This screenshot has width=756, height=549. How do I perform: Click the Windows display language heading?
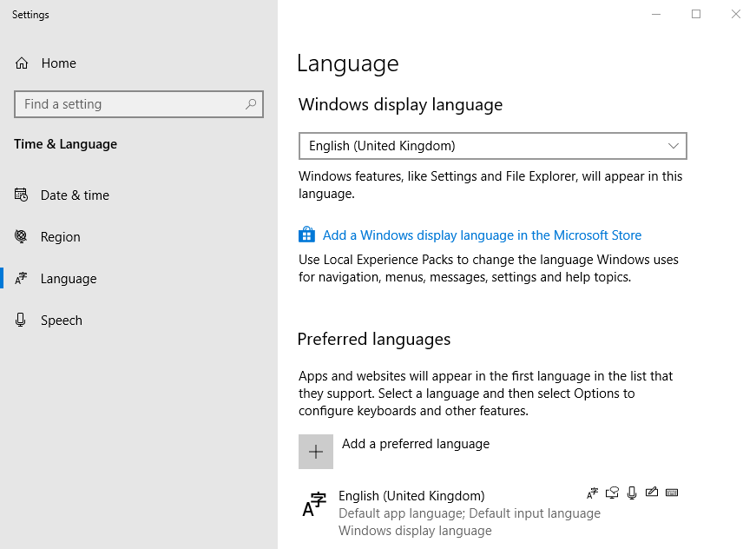401,105
